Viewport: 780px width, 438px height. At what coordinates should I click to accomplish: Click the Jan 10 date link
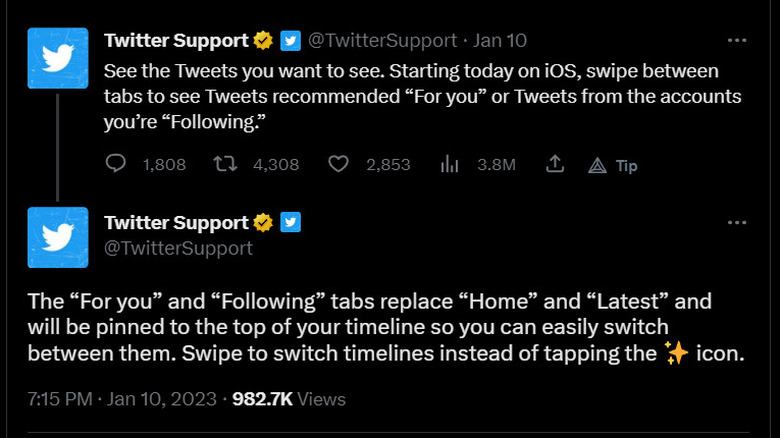(501, 41)
